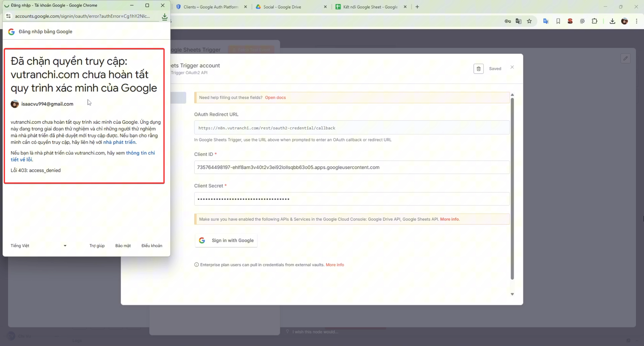
Task: Open thông tin chi tiết về lỗi link
Action: pyautogui.click(x=83, y=156)
